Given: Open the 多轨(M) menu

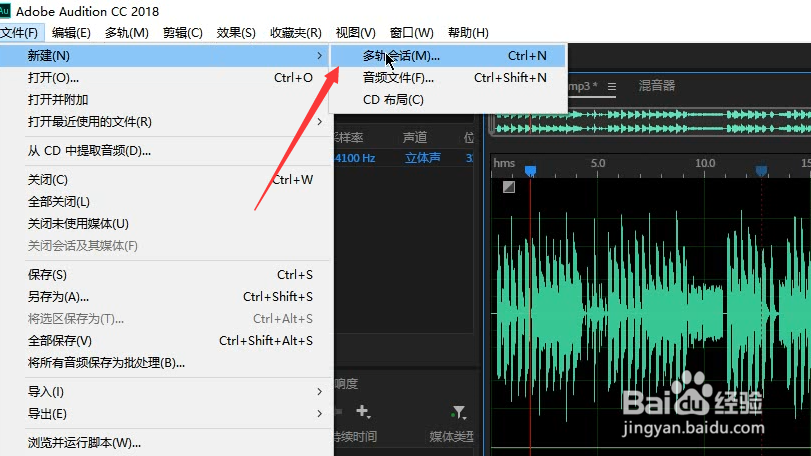Looking at the screenshot, I should click(127, 33).
